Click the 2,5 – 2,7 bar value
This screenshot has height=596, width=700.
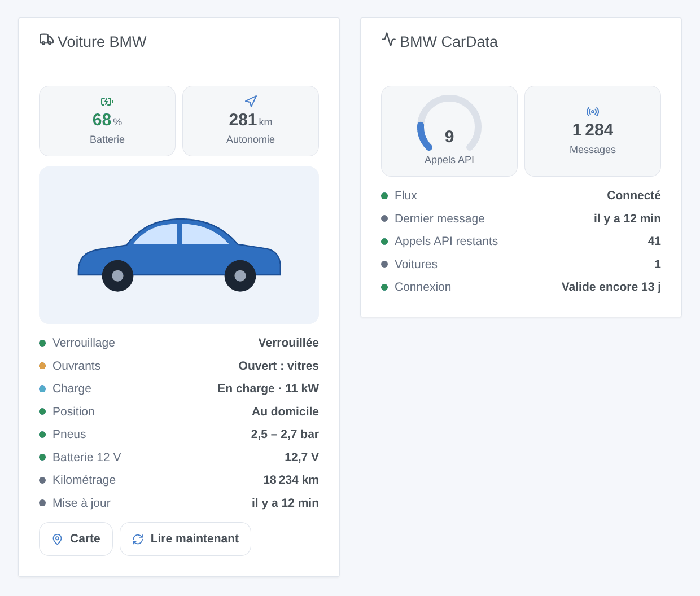(x=285, y=434)
